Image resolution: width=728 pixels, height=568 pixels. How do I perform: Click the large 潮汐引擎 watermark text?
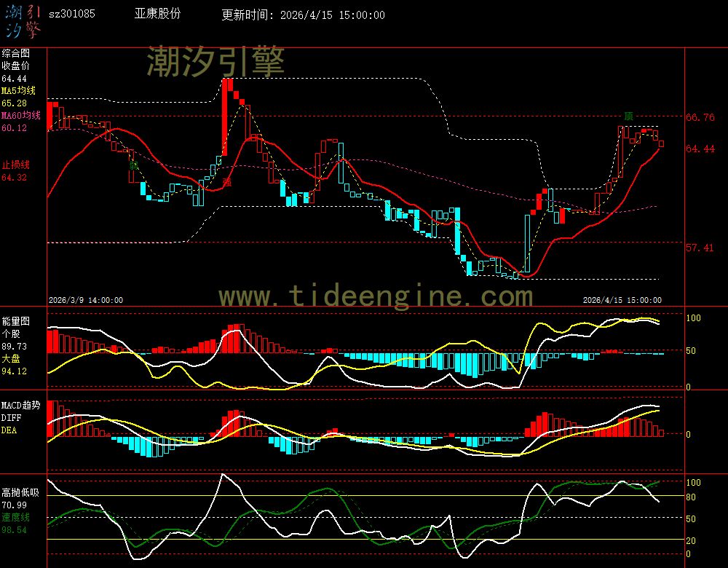point(215,60)
